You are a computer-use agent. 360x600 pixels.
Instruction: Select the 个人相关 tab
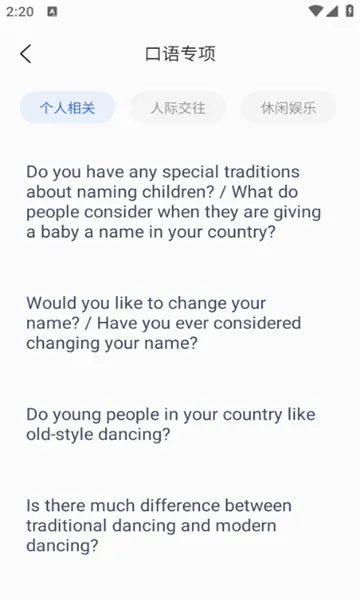pyautogui.click(x=67, y=108)
